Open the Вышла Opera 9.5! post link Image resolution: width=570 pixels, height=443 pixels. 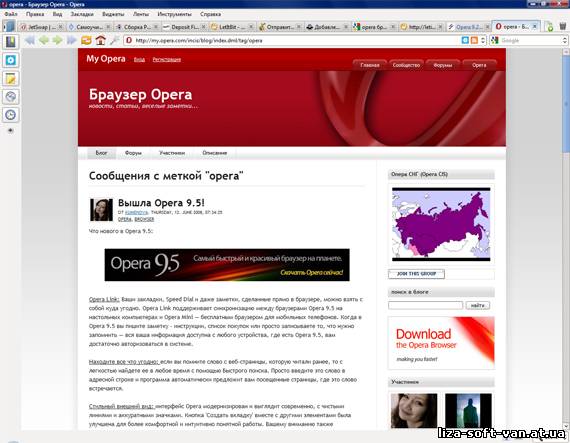tap(161, 203)
